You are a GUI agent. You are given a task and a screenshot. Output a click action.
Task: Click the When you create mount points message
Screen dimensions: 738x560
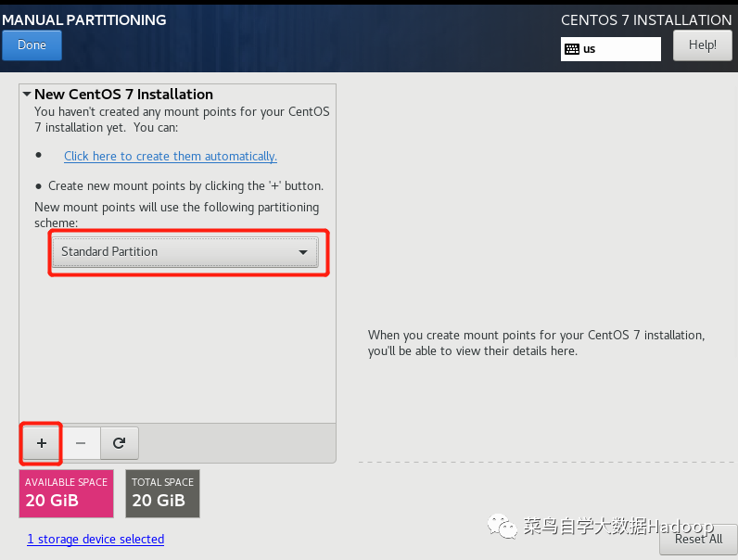(537, 343)
